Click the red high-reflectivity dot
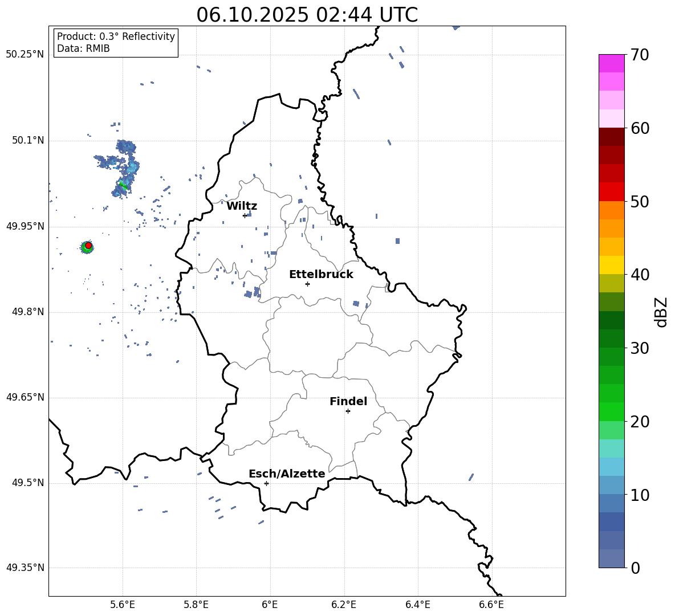Screen dimensions: 675x616 click(88, 246)
